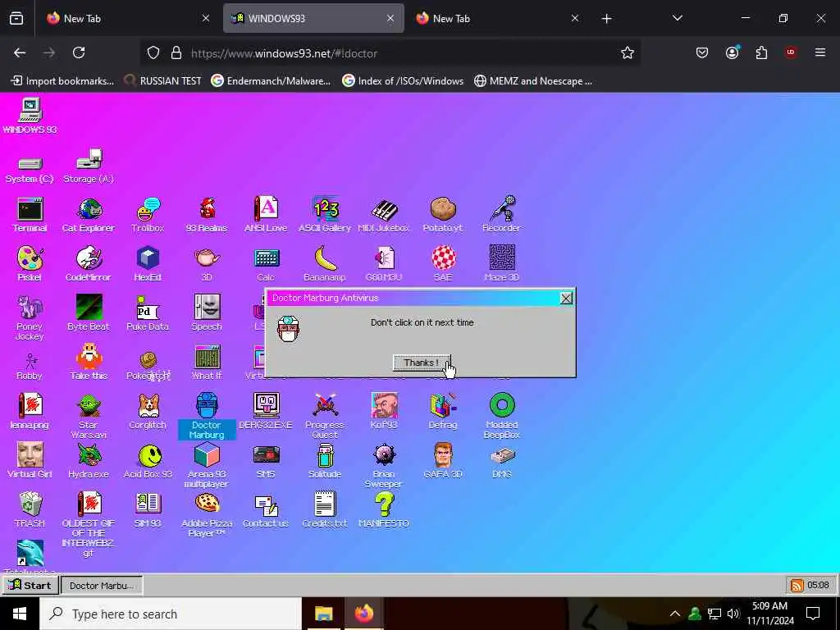Viewport: 840px width, 630px height.
Task: Open the Speech icon
Action: pos(207,313)
